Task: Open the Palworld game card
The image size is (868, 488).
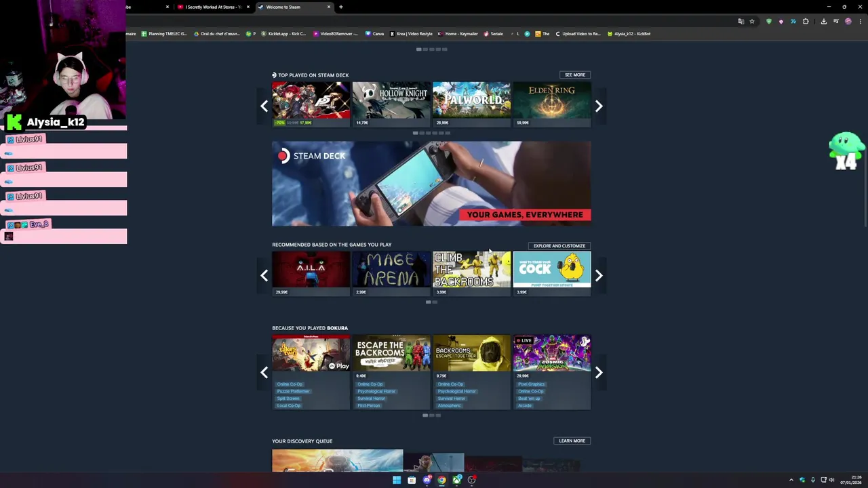Action: coord(471,104)
